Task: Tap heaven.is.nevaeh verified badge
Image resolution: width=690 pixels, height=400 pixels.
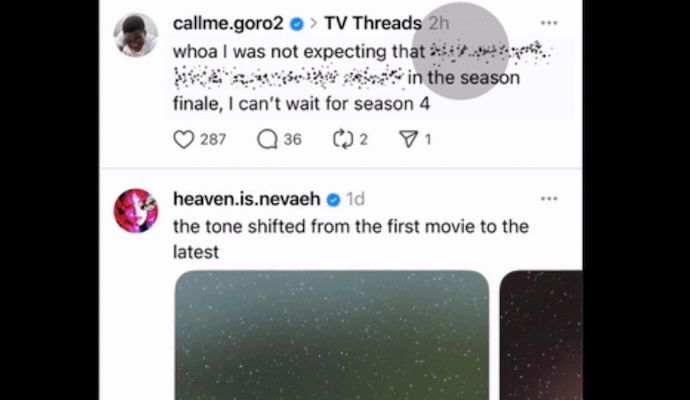Action: (x=334, y=200)
